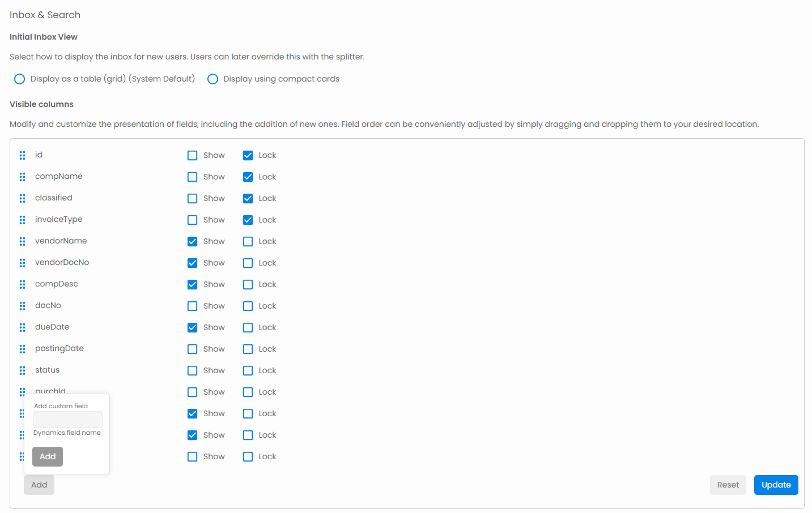Screen dimensions: 812x513
Task: Click the Dynamics field name input box
Action: (68, 420)
